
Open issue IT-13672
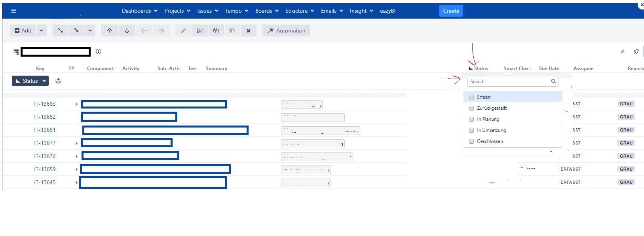[45, 156]
